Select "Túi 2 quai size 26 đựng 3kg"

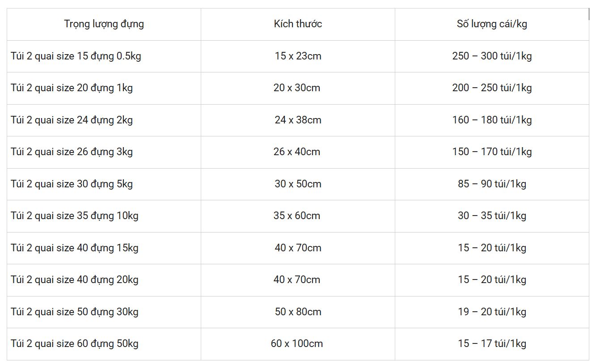[x=72, y=152]
